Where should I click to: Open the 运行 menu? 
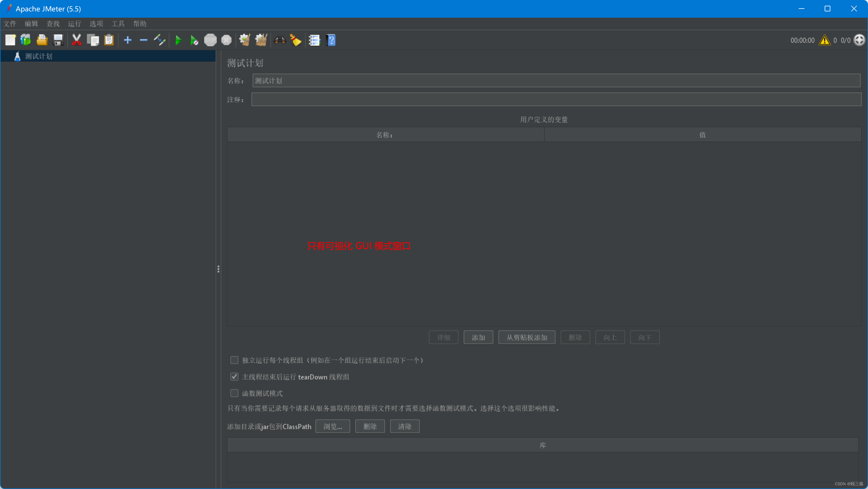click(74, 24)
